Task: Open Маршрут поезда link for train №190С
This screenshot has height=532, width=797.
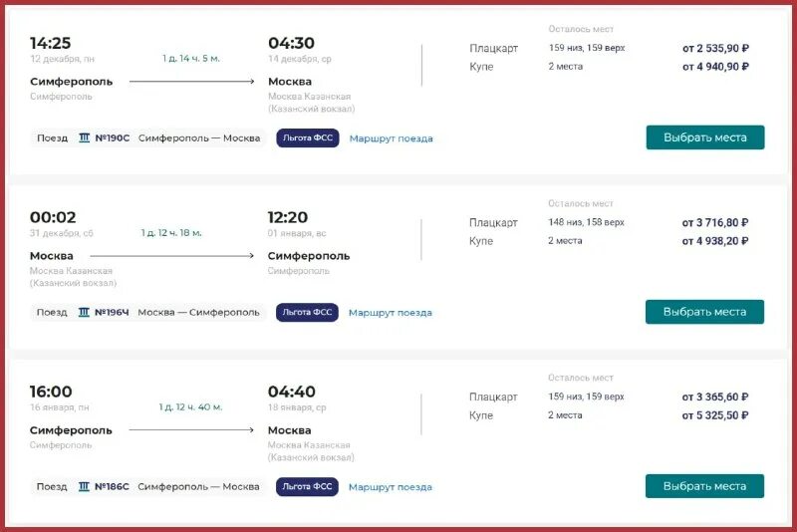Action: (391, 138)
